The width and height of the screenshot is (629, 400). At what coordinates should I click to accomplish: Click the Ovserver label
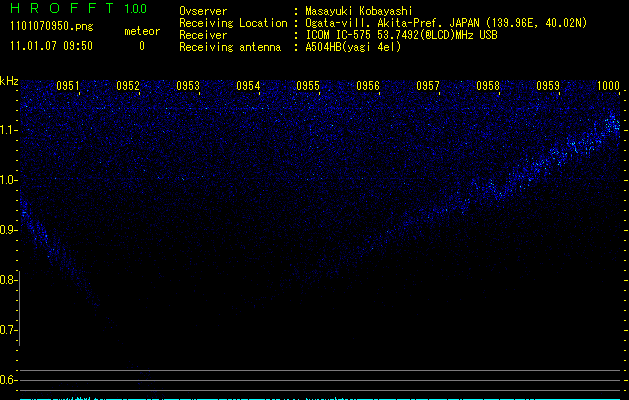pos(203,11)
